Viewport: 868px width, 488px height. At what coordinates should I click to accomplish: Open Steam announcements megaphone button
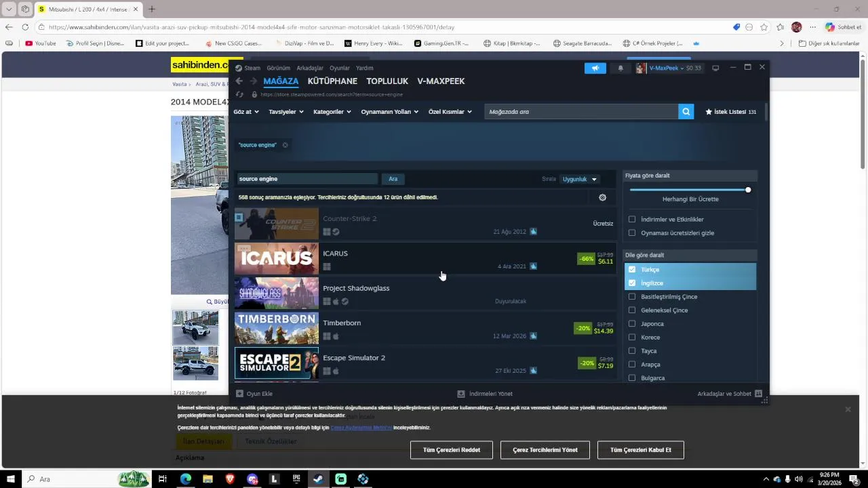[595, 68]
